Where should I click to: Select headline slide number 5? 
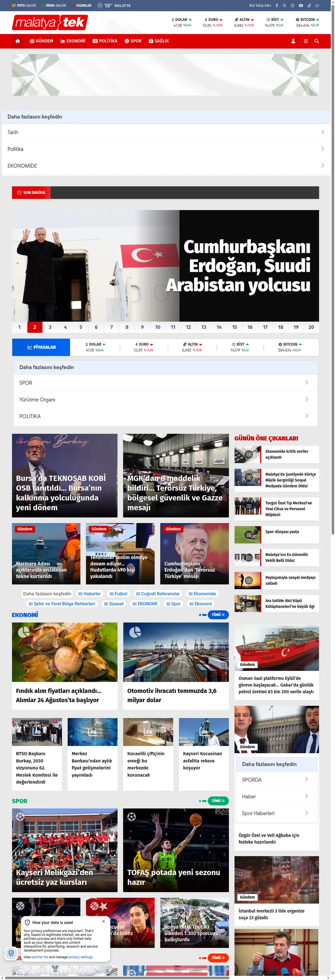(x=81, y=327)
